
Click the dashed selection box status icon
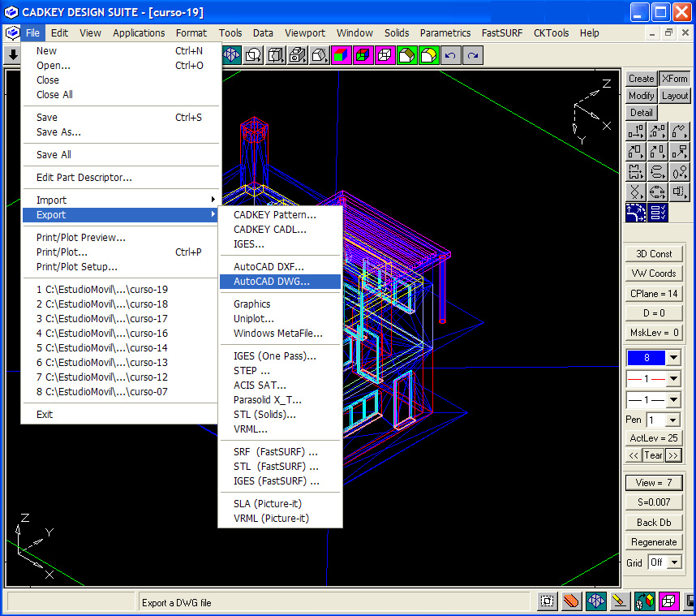pyautogui.click(x=548, y=601)
